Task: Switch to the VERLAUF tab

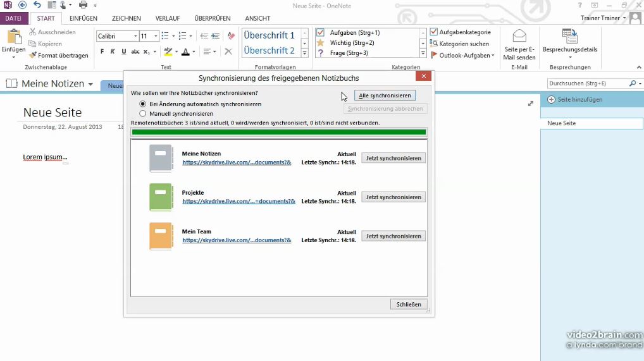Action: coord(168,18)
